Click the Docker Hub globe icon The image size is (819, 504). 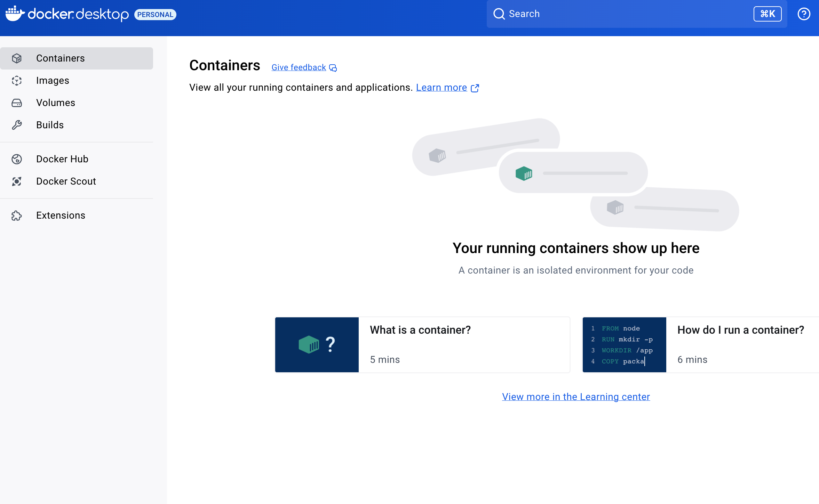click(17, 159)
